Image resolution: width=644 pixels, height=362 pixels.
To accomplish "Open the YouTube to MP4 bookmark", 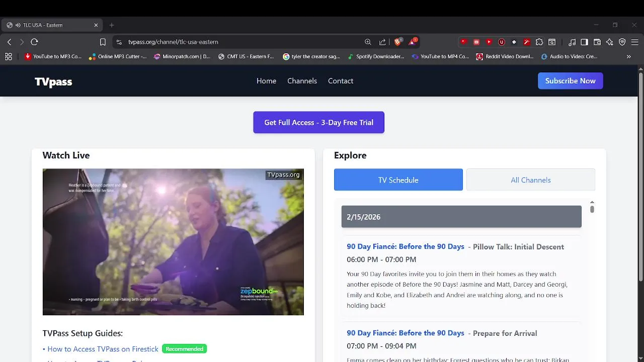I will pyautogui.click(x=440, y=57).
